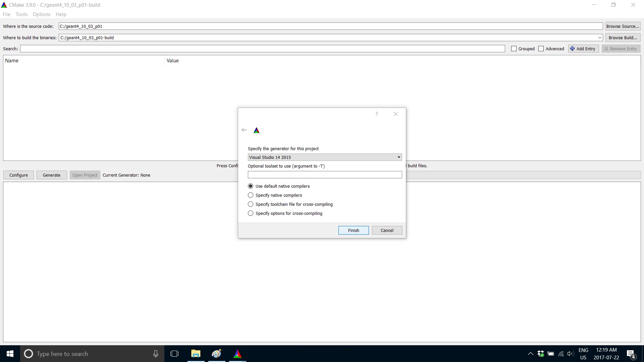Enable the Advanced checkbox
Image resolution: width=644 pixels, height=362 pixels.
coord(541,49)
